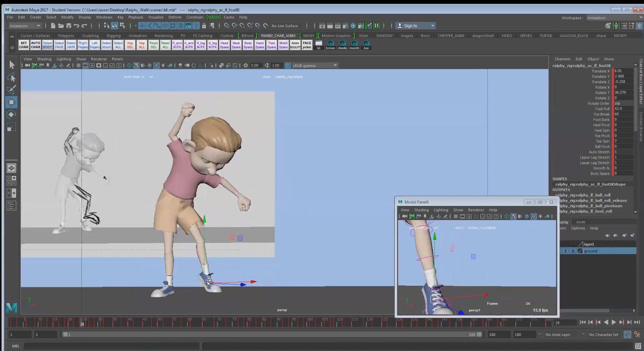
Task: Open the Deform menu
Action: coord(175,17)
